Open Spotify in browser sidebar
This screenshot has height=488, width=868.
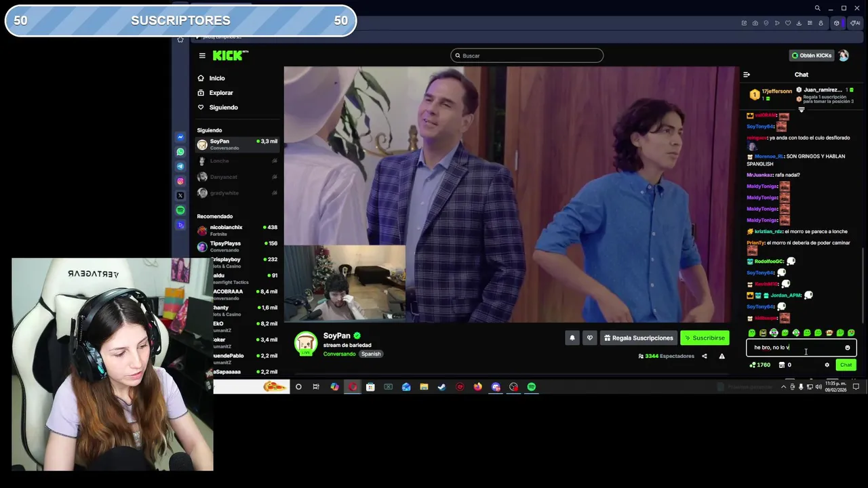(180, 210)
